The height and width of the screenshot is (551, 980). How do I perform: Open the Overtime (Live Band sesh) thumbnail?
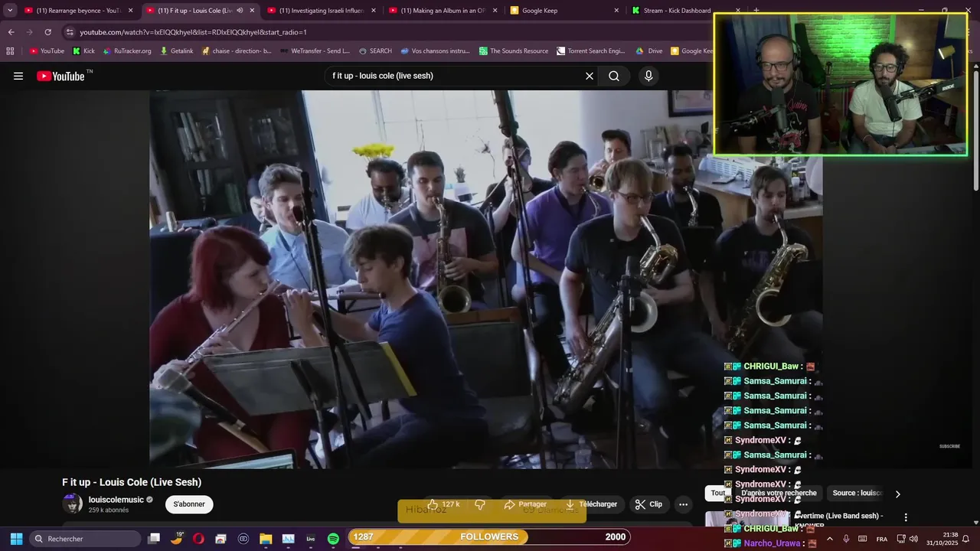(x=747, y=519)
